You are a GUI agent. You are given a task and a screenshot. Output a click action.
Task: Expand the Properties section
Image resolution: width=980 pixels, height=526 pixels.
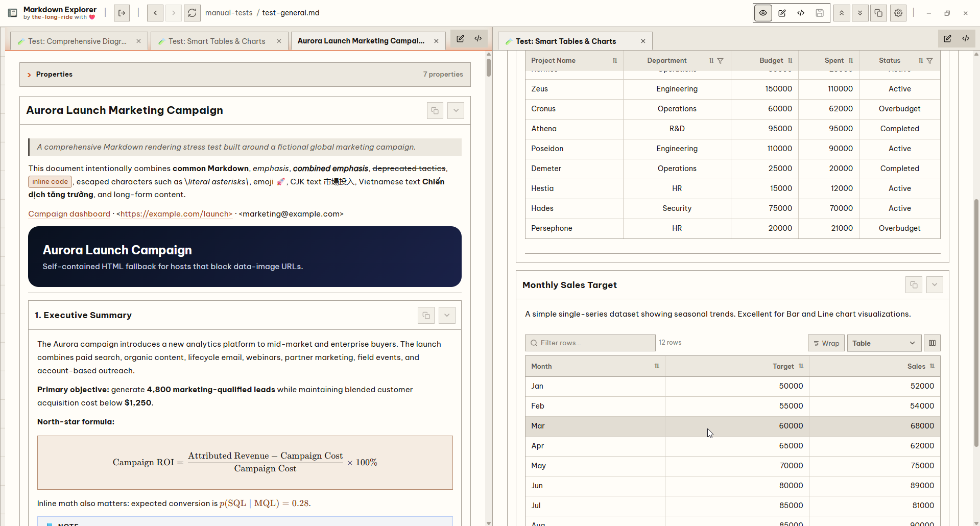(x=245, y=75)
